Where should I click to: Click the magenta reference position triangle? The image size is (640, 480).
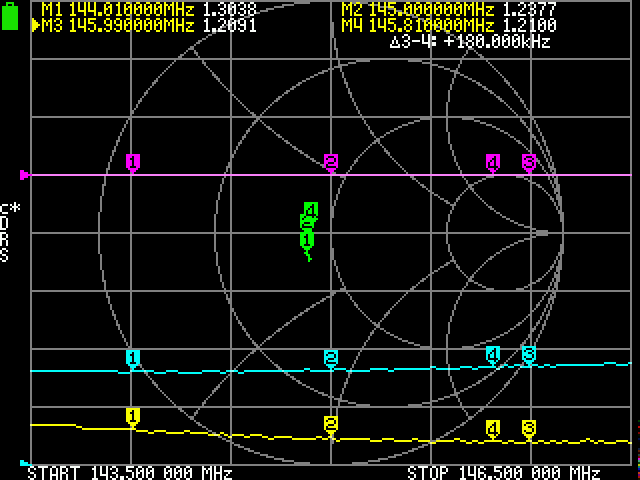point(25,175)
